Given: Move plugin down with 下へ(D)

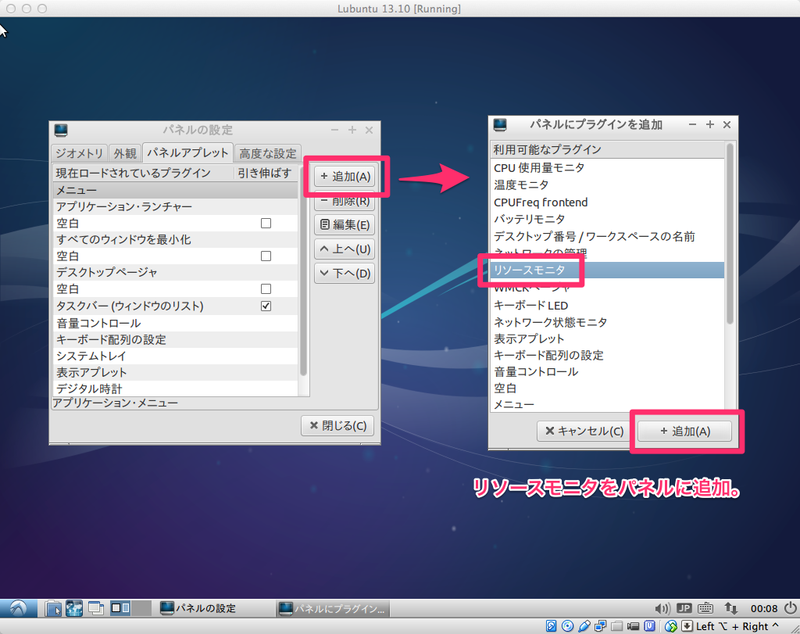Looking at the screenshot, I should 345,273.
